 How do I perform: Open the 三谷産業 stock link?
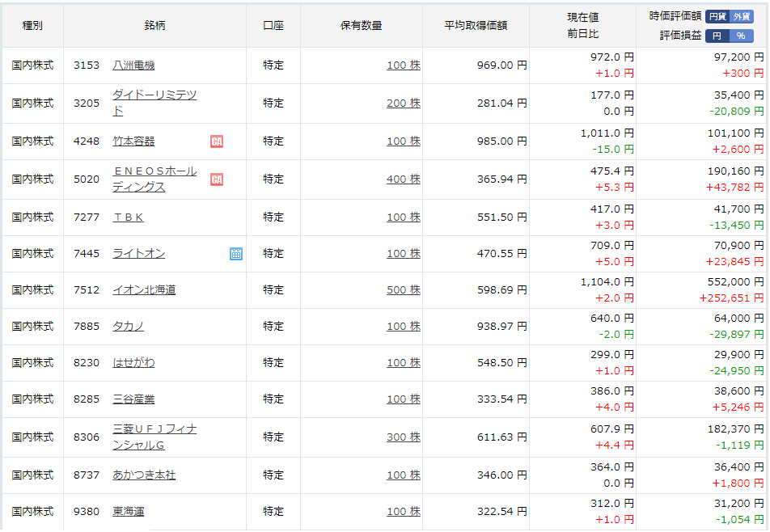133,399
